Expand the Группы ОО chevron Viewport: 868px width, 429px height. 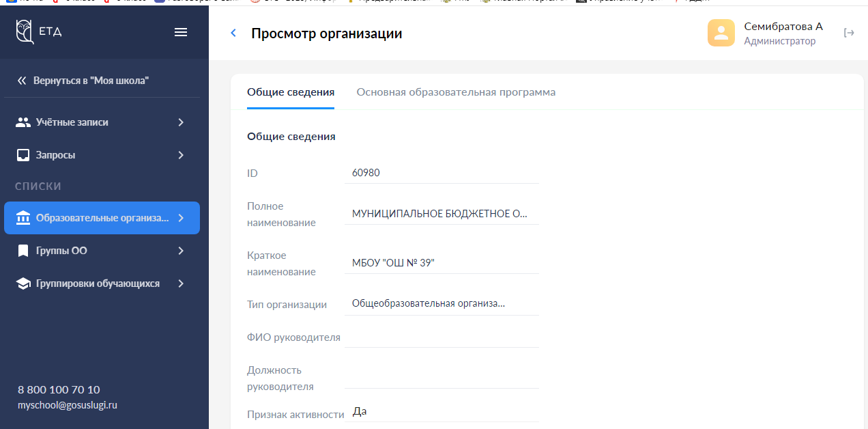(181, 251)
